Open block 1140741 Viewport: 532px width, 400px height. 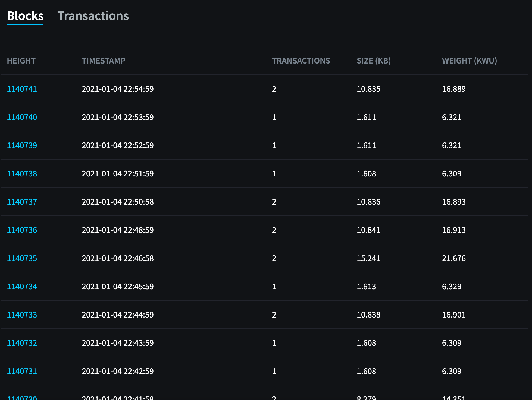(x=22, y=89)
